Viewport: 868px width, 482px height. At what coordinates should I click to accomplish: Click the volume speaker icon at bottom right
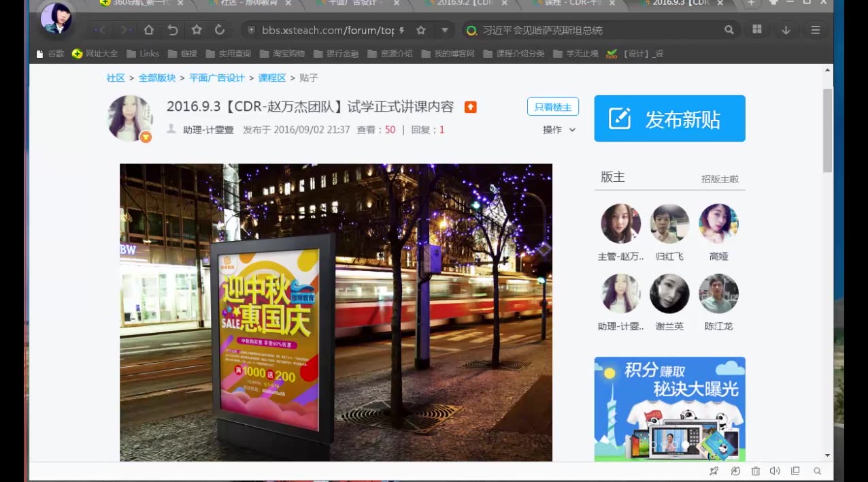[775, 470]
